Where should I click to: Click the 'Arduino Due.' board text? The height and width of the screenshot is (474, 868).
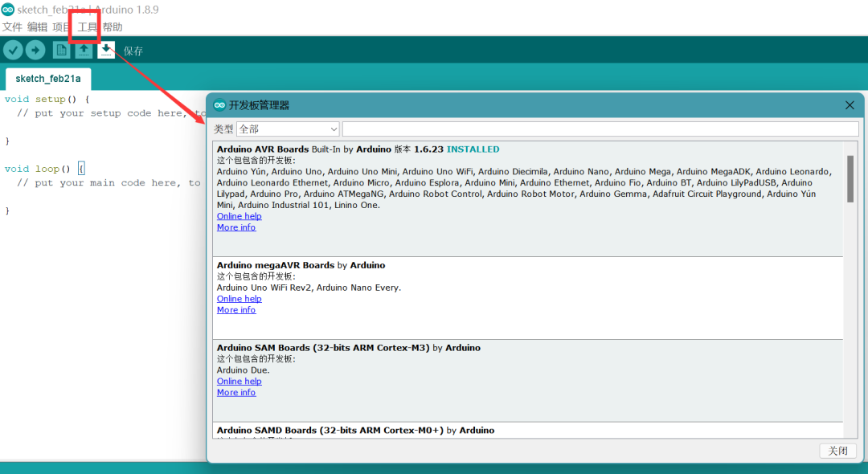coord(243,370)
